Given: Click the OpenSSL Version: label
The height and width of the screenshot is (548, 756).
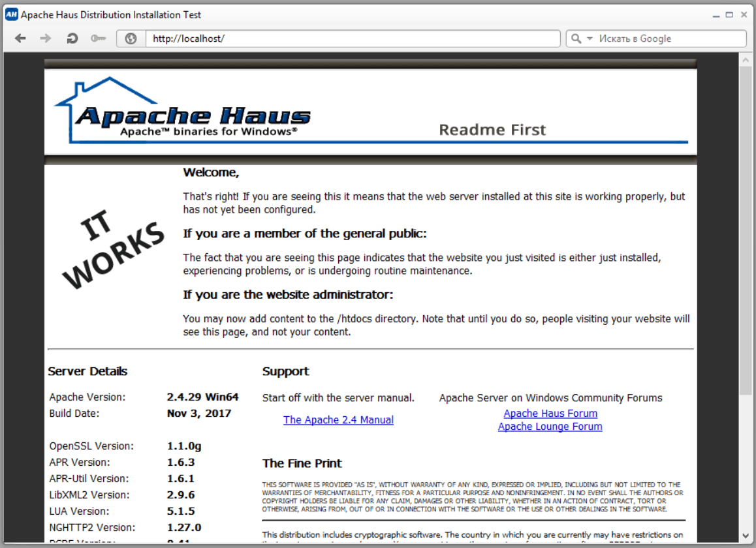Looking at the screenshot, I should tap(91, 446).
